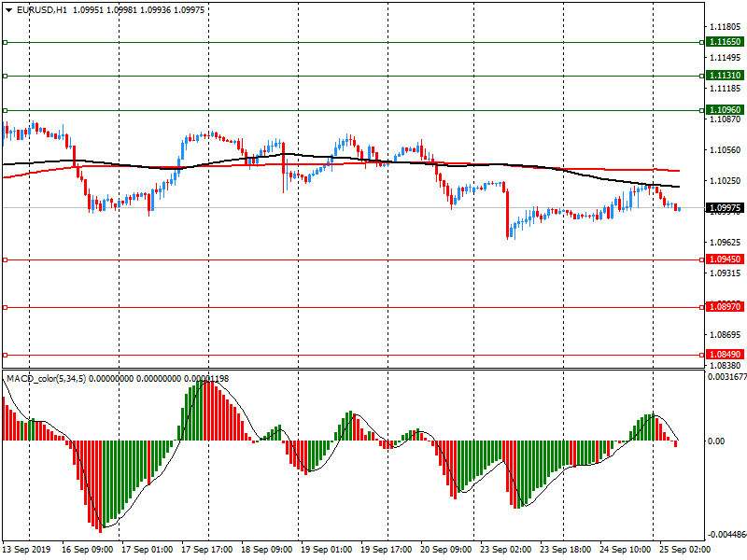
Task: Grab the left handle of the 1.11310 line
Action: click(x=6, y=76)
